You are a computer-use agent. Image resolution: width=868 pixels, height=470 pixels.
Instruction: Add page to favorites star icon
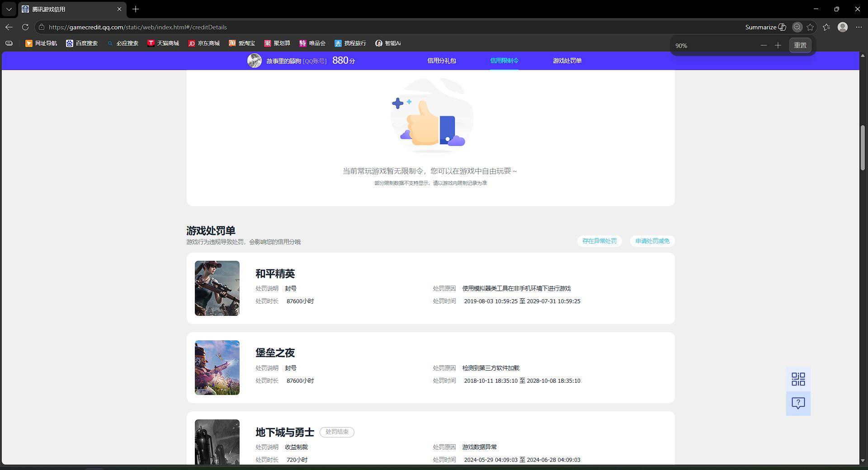pyautogui.click(x=810, y=27)
